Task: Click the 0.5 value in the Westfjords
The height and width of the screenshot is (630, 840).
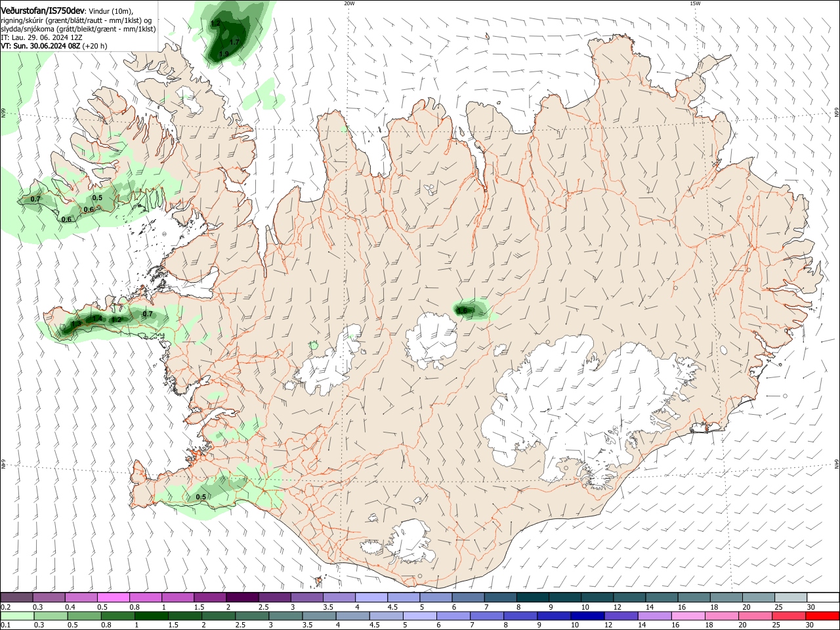Action: (97, 198)
